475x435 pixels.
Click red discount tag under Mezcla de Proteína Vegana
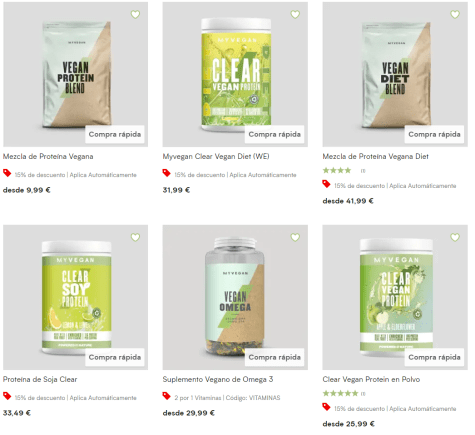pyautogui.click(x=7, y=173)
